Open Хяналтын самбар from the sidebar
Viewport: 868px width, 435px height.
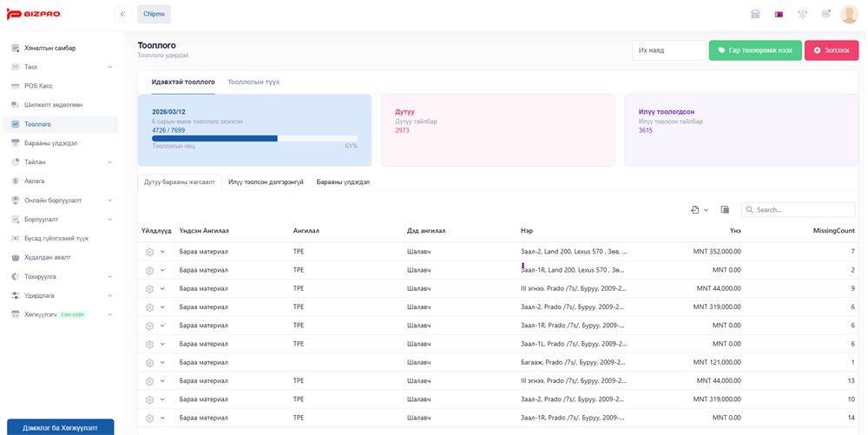pos(61,48)
